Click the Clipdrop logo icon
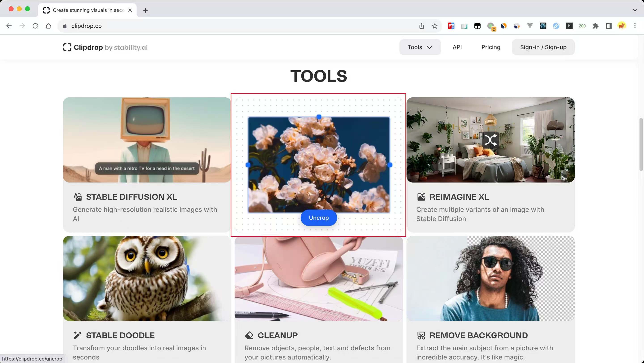This screenshot has height=363, width=644. pos(67,47)
